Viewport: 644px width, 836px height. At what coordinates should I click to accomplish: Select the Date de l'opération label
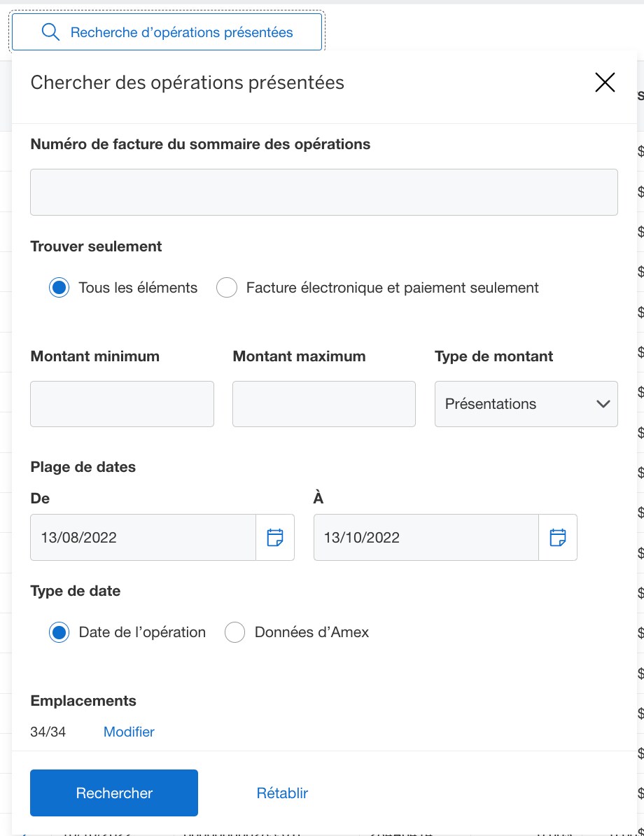(x=143, y=632)
